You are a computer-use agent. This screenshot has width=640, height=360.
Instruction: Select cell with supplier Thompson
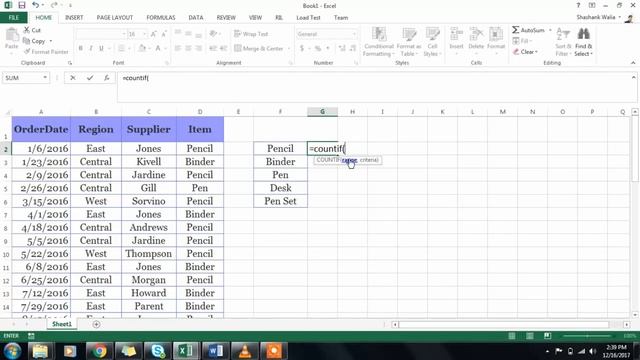[x=149, y=253]
